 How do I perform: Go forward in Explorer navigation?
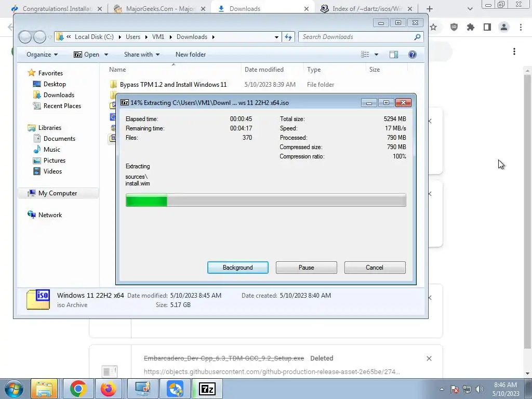(39, 37)
